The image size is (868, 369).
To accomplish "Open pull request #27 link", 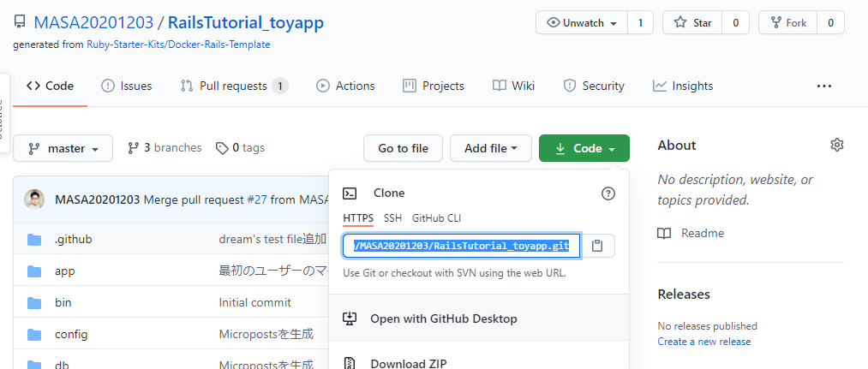I will [x=257, y=199].
